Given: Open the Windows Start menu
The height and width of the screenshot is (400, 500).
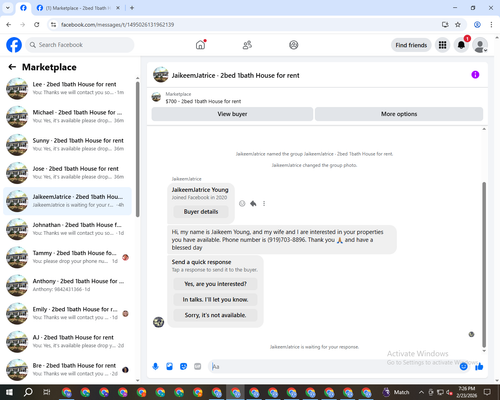Looking at the screenshot, I should coord(9,392).
